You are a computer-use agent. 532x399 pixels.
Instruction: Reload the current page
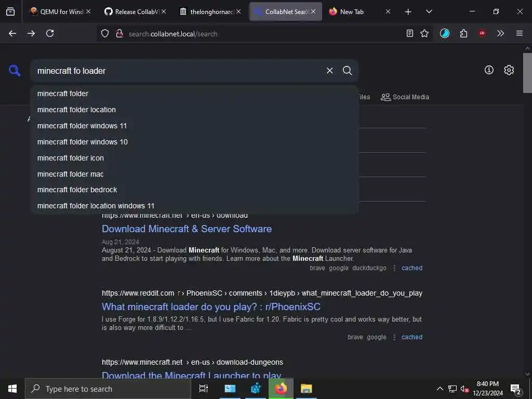tap(50, 33)
